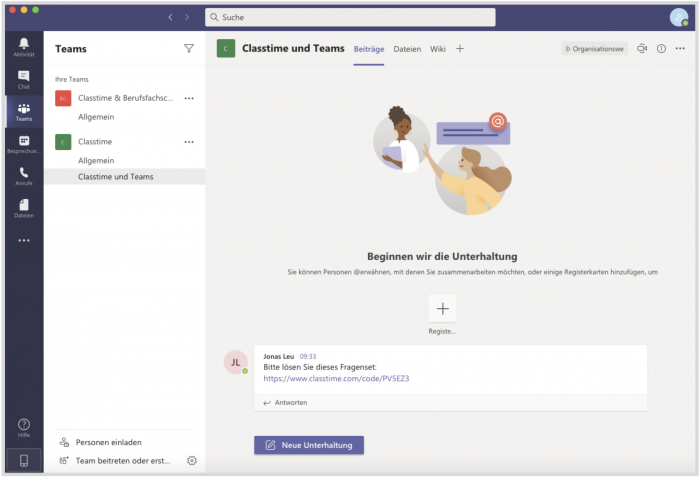
Task: Click Team beitreten oder erst...
Action: (x=123, y=461)
